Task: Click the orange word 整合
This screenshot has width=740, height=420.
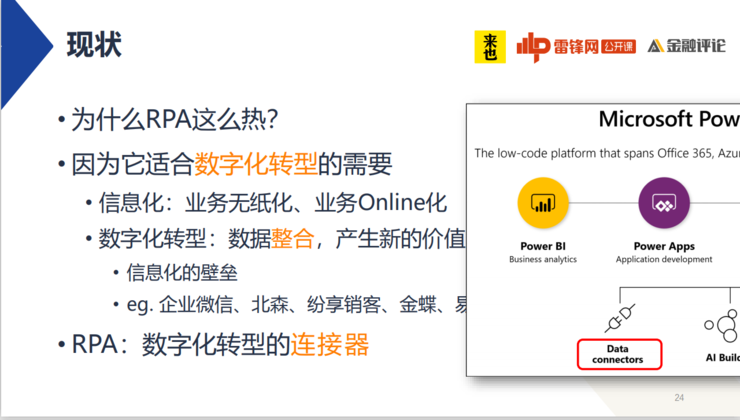Action: click(x=293, y=238)
